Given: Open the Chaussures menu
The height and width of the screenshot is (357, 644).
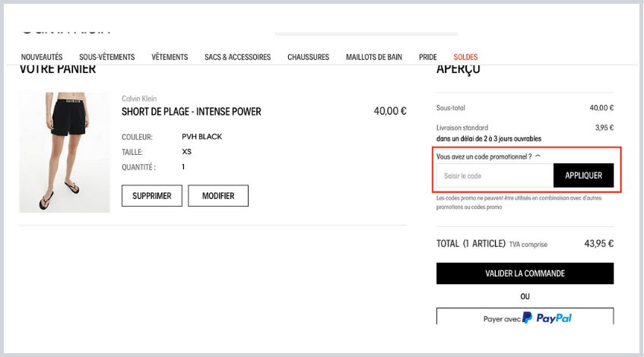Looking at the screenshot, I should pyautogui.click(x=308, y=57).
